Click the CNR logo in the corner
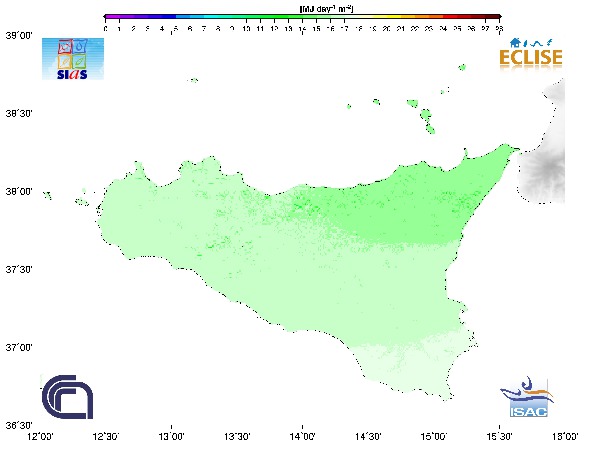Screen dimensions: 600x450 [x=67, y=397]
